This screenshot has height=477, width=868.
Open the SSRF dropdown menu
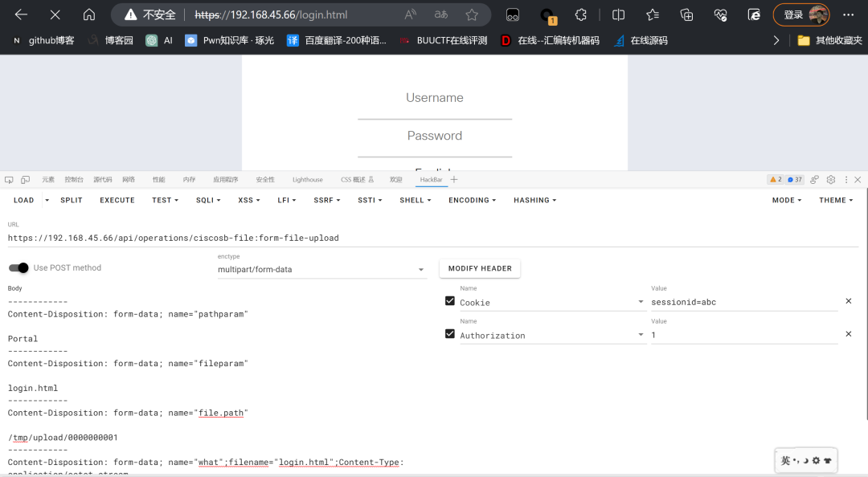[326, 200]
